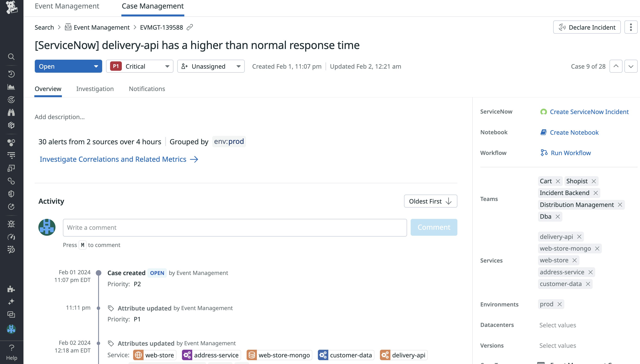
Task: Remove the web-store-mongo service tag
Action: coord(597,248)
